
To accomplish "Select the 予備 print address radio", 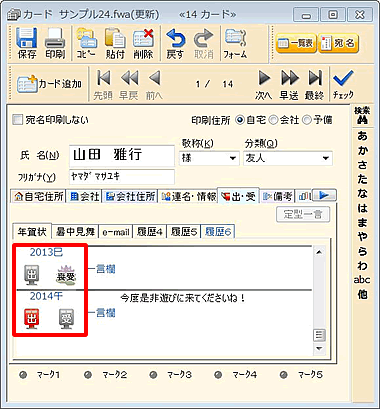I will (306, 120).
